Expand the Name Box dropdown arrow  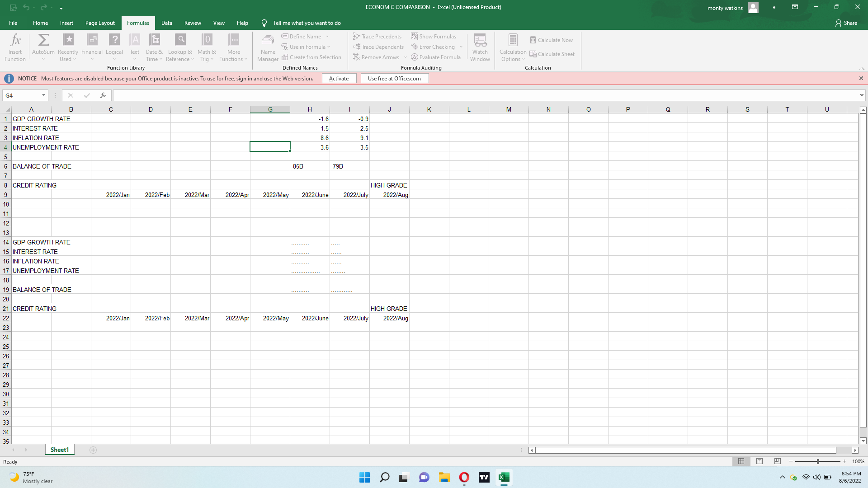click(43, 95)
